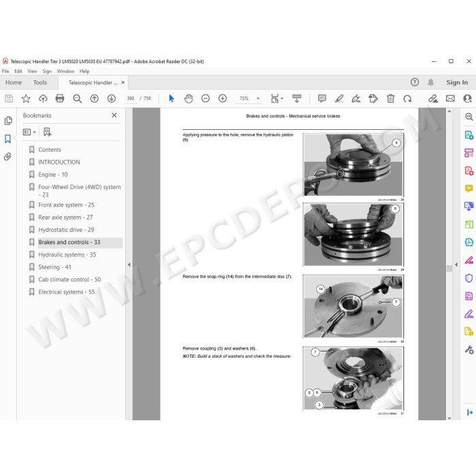Click the Save file icon in toolbar
This screenshot has height=476, width=476.
tap(9, 99)
